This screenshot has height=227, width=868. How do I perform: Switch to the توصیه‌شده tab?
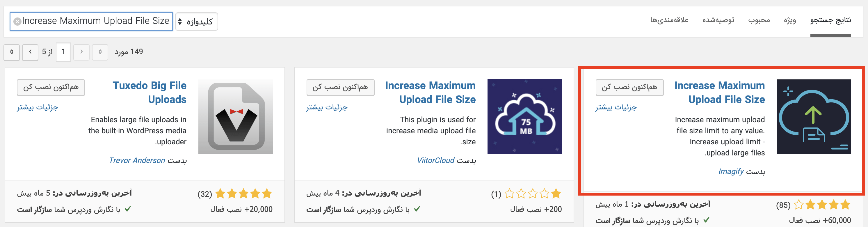click(718, 20)
